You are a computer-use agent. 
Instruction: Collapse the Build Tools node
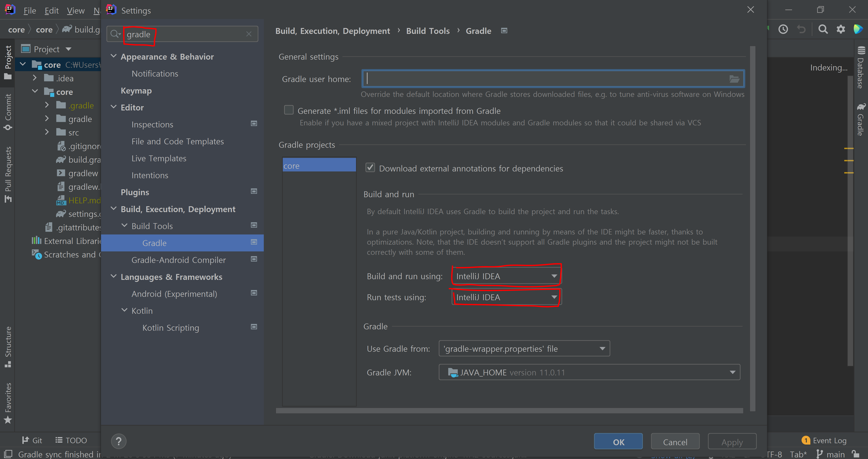125,225
